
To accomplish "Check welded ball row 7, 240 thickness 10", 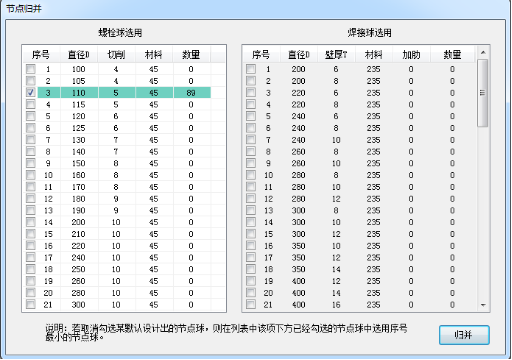I will tap(251, 140).
